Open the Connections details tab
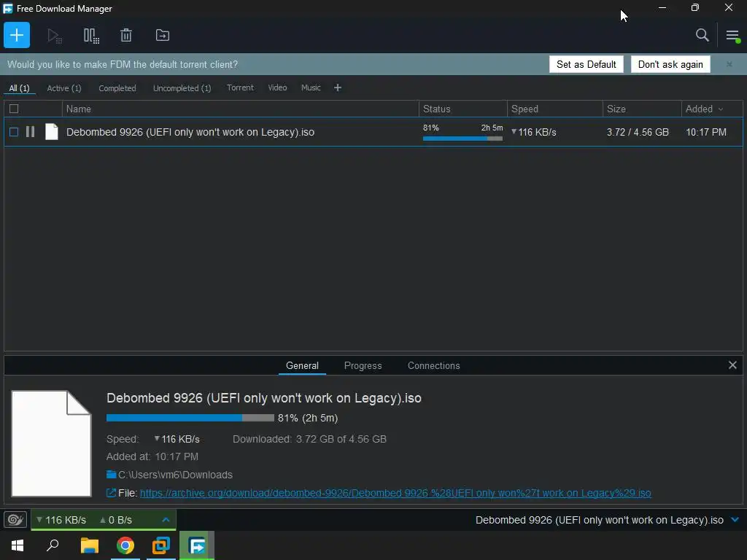Screen dimensions: 747x560 [433, 366]
